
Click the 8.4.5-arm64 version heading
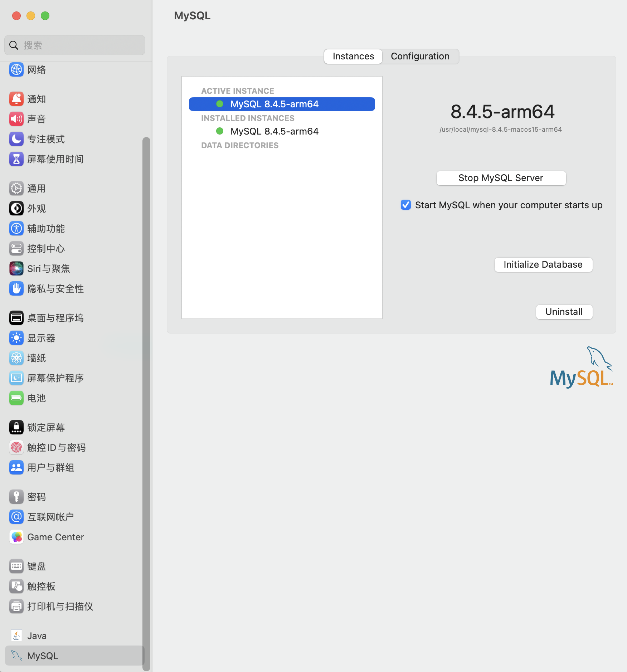click(x=502, y=111)
